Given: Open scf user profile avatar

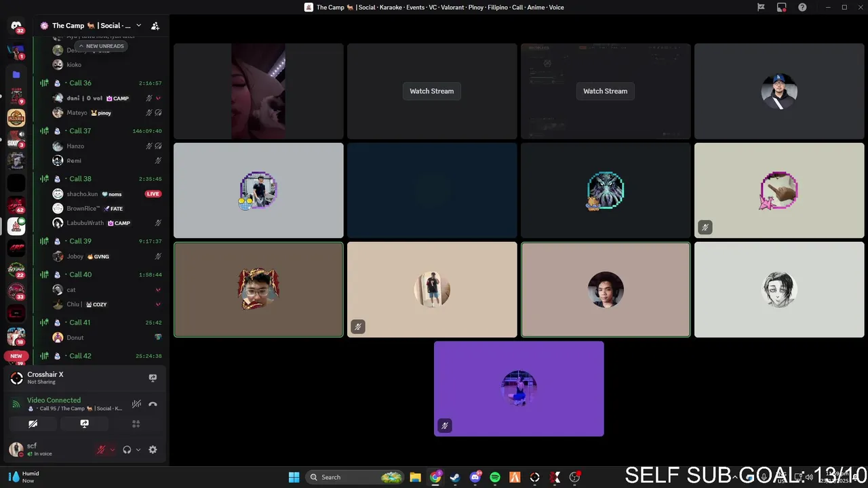Looking at the screenshot, I should pos(16,449).
